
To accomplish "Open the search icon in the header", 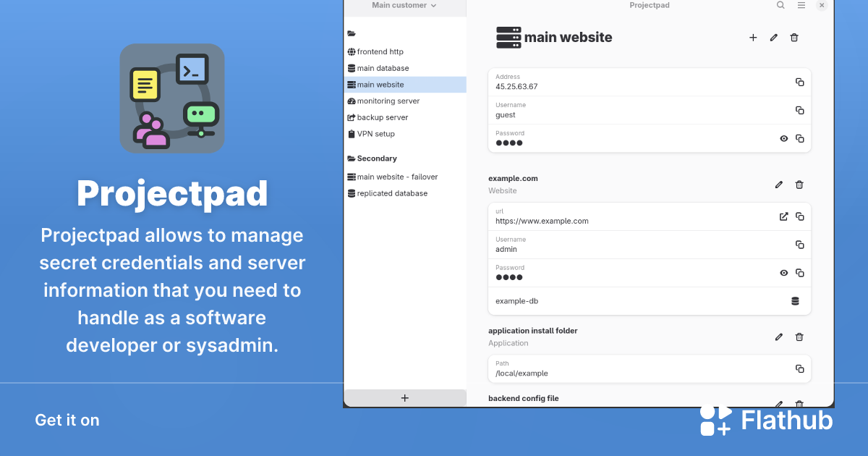I will click(780, 5).
